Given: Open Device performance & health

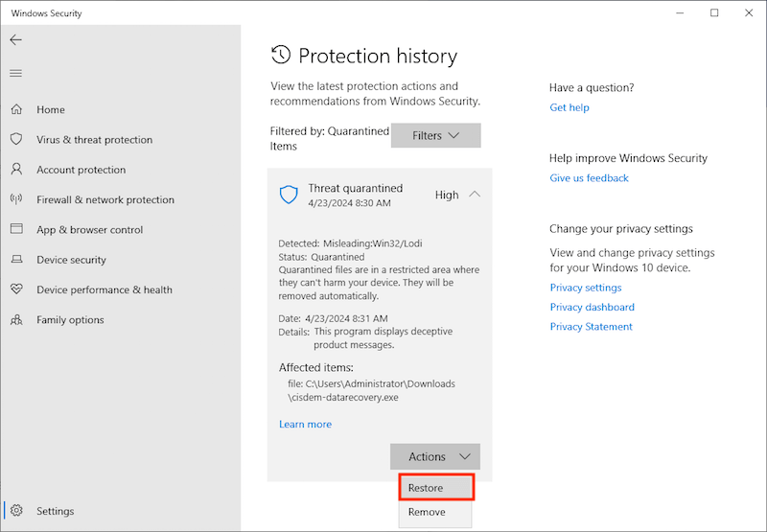Looking at the screenshot, I should tap(105, 289).
